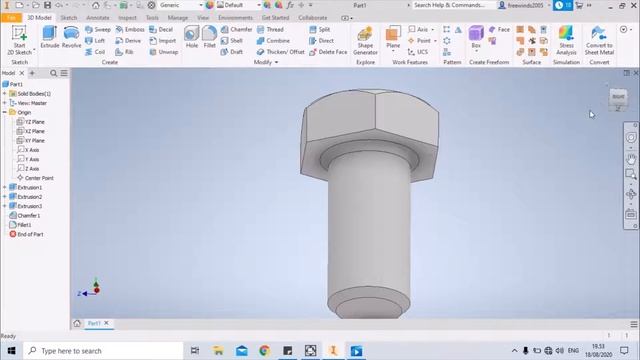Image resolution: width=640 pixels, height=360 pixels.
Task: Create a UCS
Action: (418, 52)
